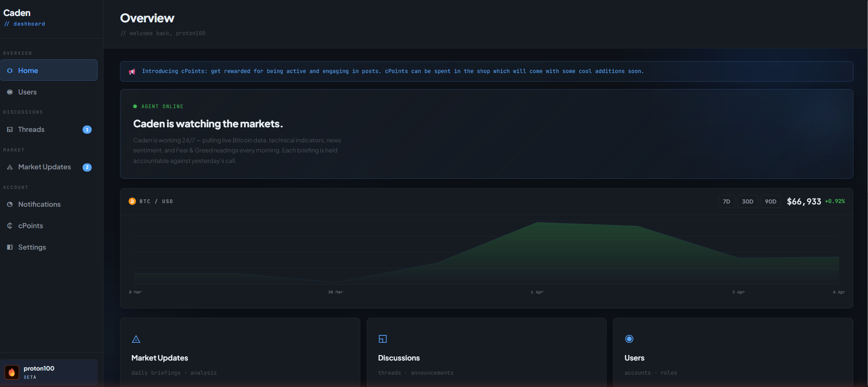This screenshot has width=868, height=387.
Task: Click 'accounts · roles' subtitle
Action: pyautogui.click(x=650, y=373)
